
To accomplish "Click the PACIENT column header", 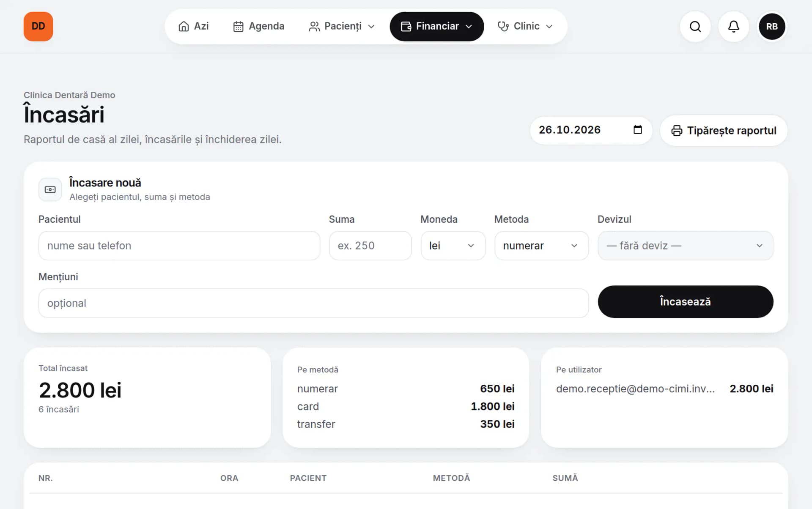I will pyautogui.click(x=308, y=478).
